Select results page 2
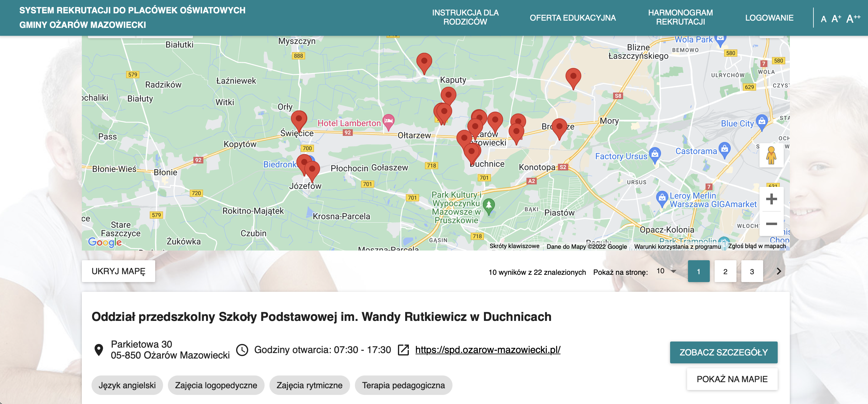This screenshot has height=404, width=868. click(x=725, y=271)
